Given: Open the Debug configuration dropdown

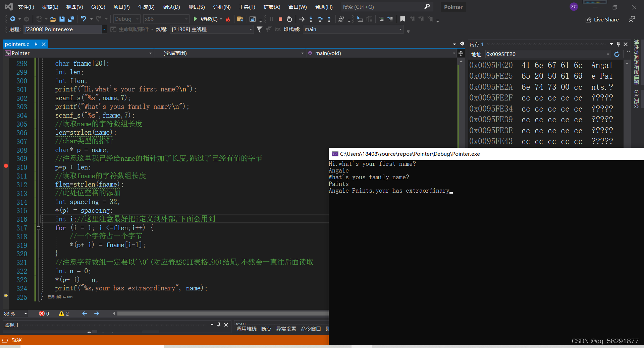Looking at the screenshot, I should coord(126,19).
